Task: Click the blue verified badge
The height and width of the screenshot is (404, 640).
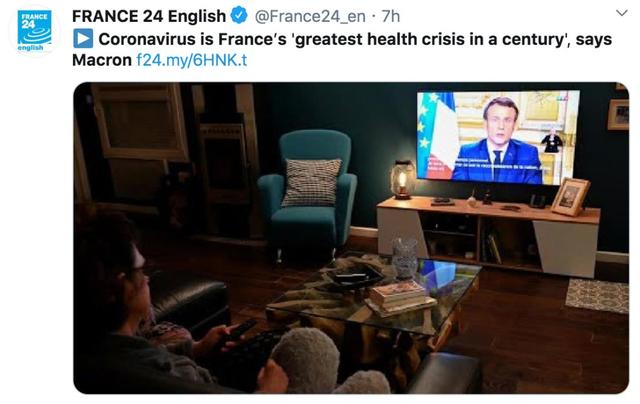Action: click(240, 16)
